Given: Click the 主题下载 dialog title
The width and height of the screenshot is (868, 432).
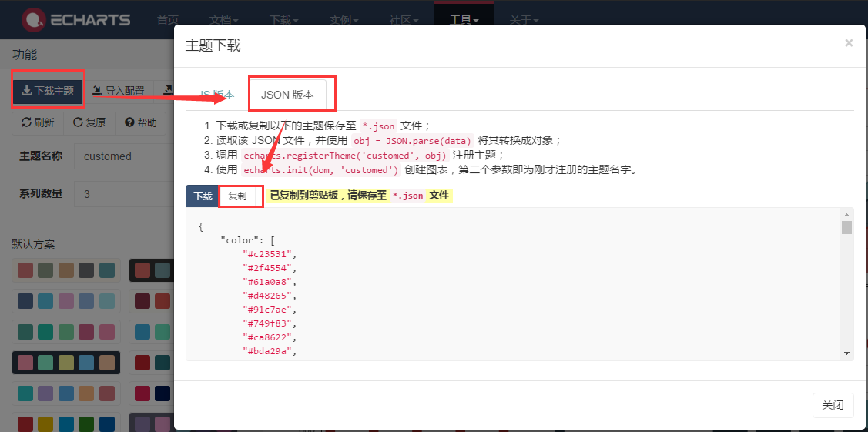Looking at the screenshot, I should click(x=213, y=45).
